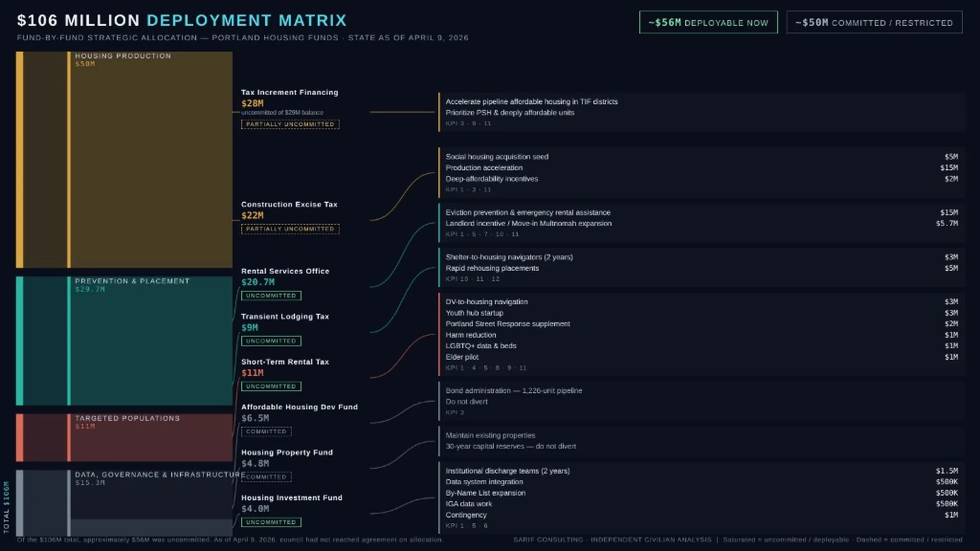Click the 'By-Name List expansion' line

(485, 493)
